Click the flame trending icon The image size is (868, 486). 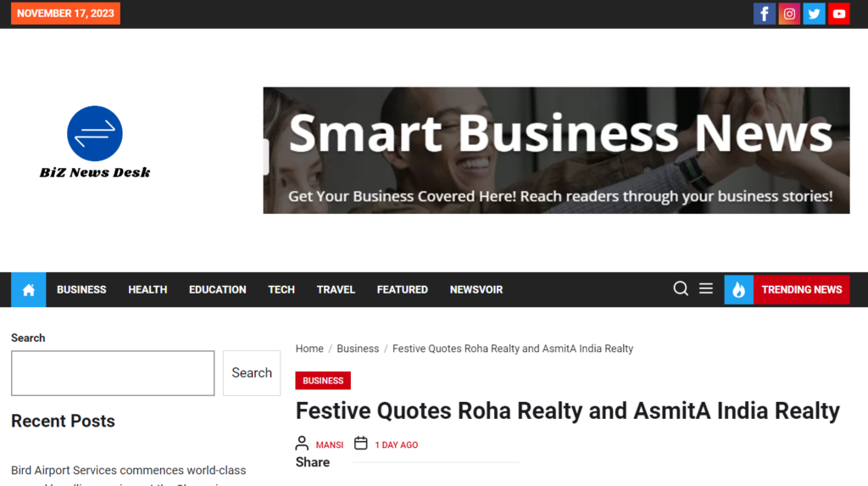click(x=738, y=290)
